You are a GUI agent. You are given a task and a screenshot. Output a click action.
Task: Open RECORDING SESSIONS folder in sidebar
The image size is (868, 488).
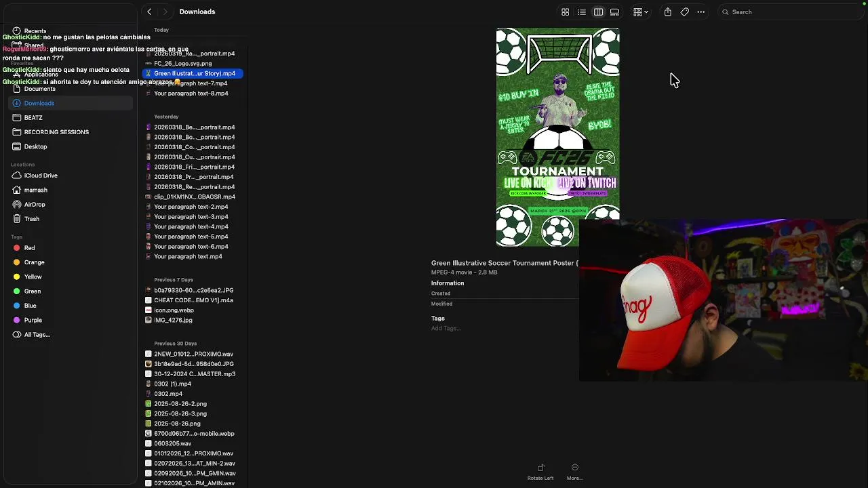coord(56,132)
